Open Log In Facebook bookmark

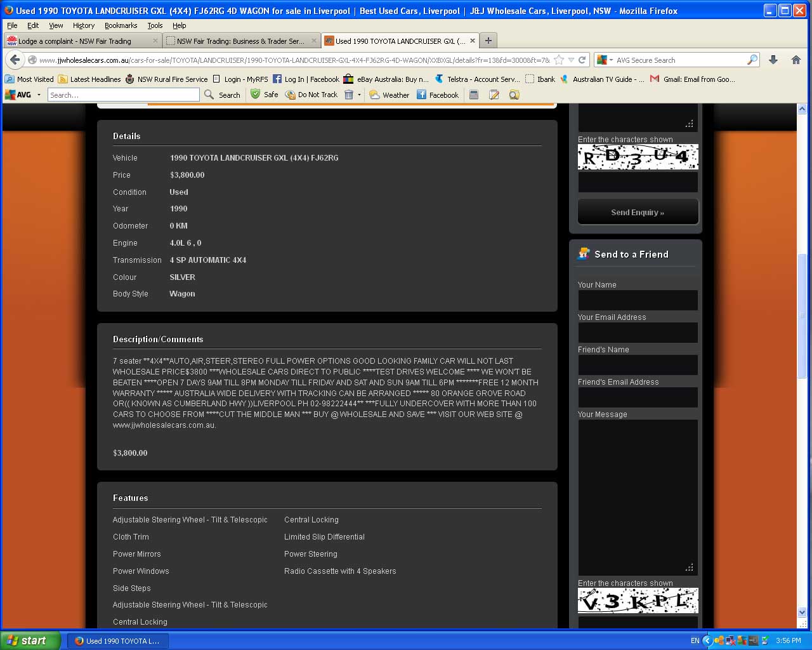pyautogui.click(x=306, y=79)
